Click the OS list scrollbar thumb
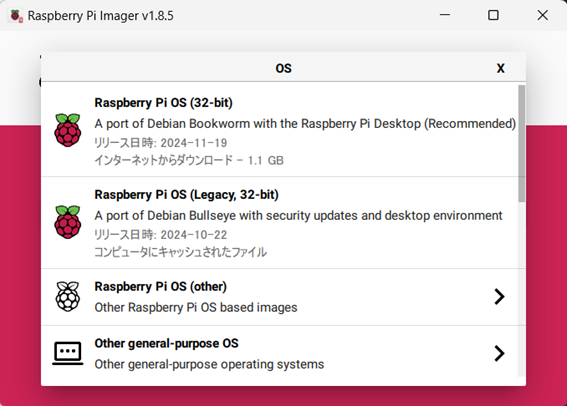567x406 pixels. pyautogui.click(x=521, y=144)
